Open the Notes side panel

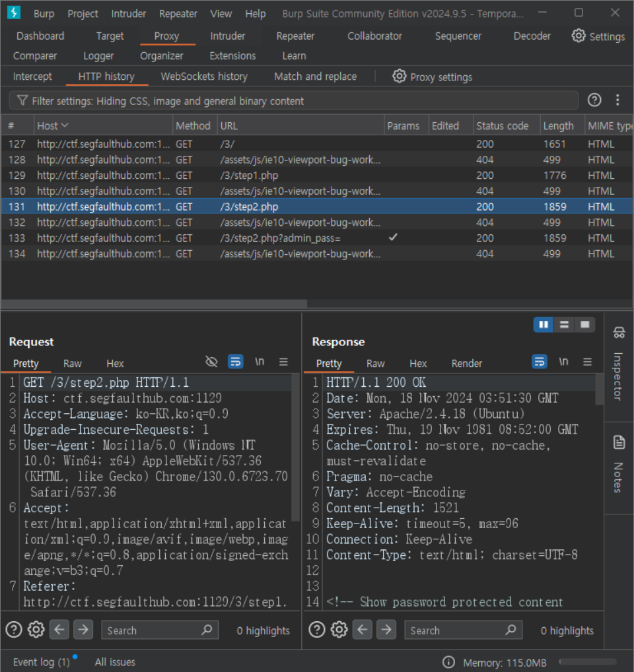619,465
